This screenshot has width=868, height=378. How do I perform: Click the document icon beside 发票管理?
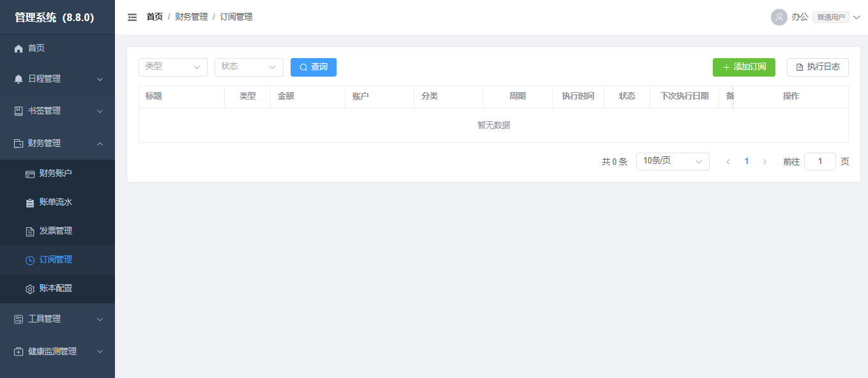(x=30, y=231)
